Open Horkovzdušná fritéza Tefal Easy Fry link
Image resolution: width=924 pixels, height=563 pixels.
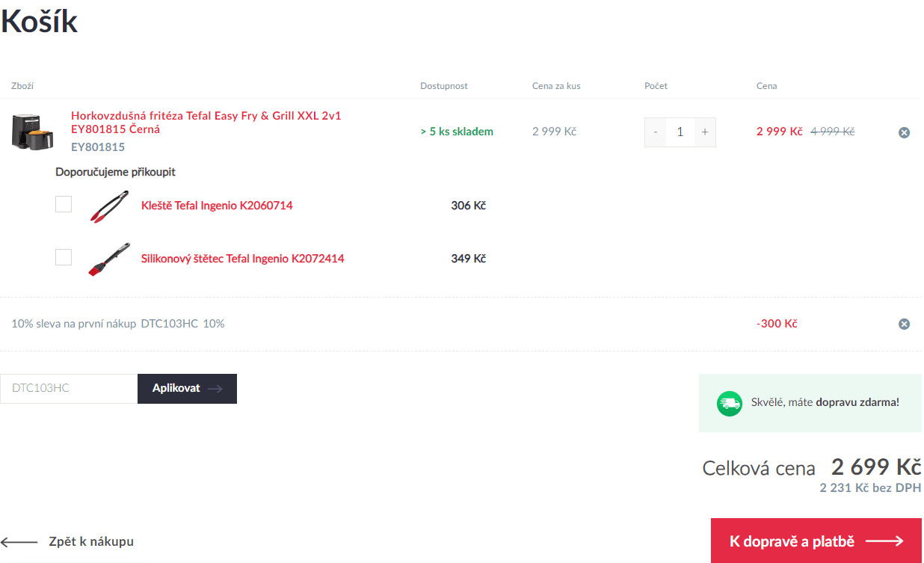[206, 123]
